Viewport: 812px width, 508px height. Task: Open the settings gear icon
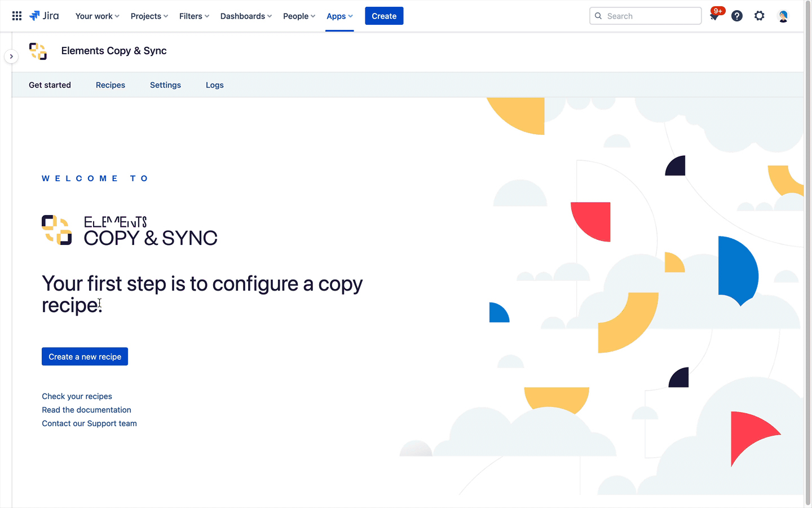[x=760, y=16]
